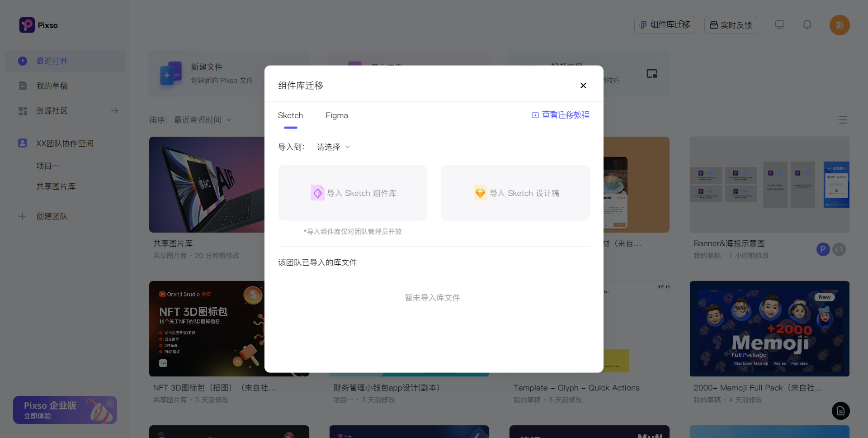Open the 导入到 destination dropdown

(333, 147)
